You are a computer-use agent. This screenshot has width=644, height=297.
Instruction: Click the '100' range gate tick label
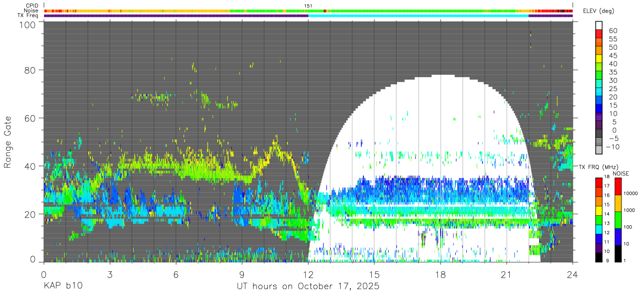point(27,25)
